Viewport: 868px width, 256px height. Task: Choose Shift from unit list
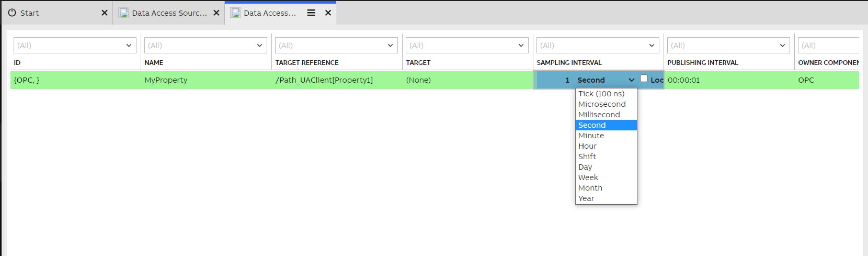(606, 157)
